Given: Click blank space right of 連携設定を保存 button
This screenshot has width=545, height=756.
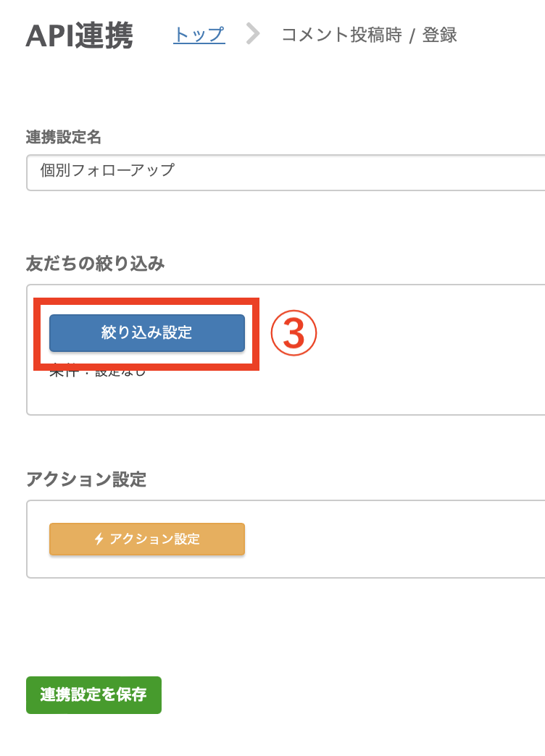Looking at the screenshot, I should 338,694.
